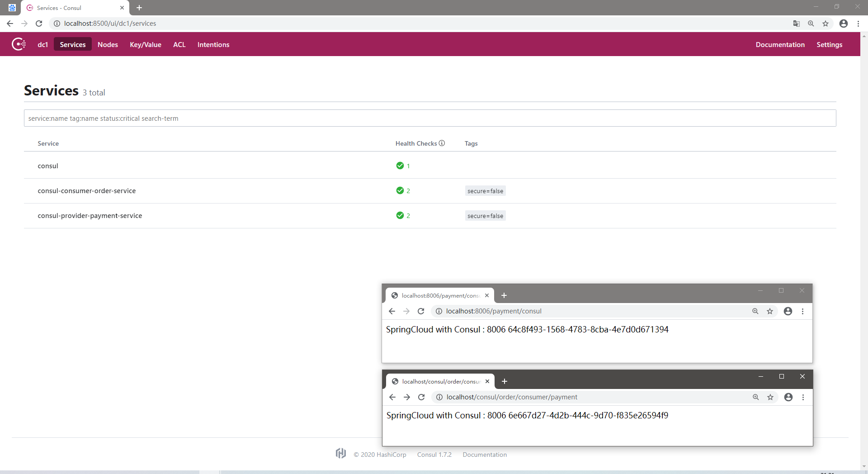Close the localhost:8006/payment tab
The width and height of the screenshot is (868, 474).
[487, 295]
